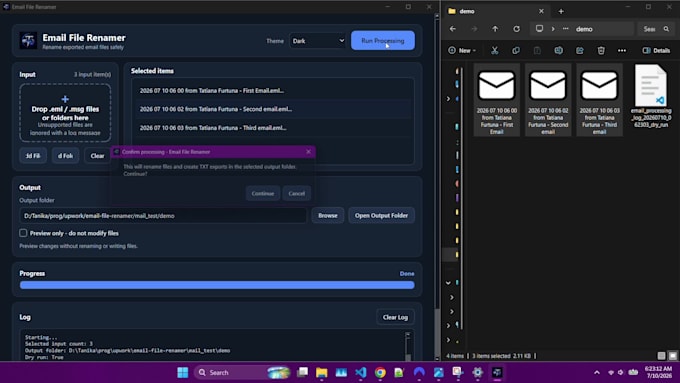Click the main app window vertical scrollbar
The height and width of the screenshot is (383, 680).
tap(437, 187)
